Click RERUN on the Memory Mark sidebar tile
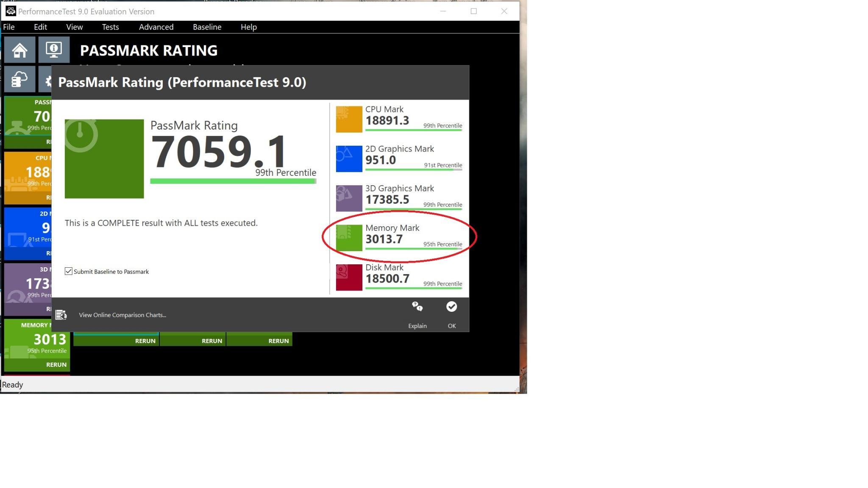This screenshot has width=868, height=488. click(x=56, y=365)
